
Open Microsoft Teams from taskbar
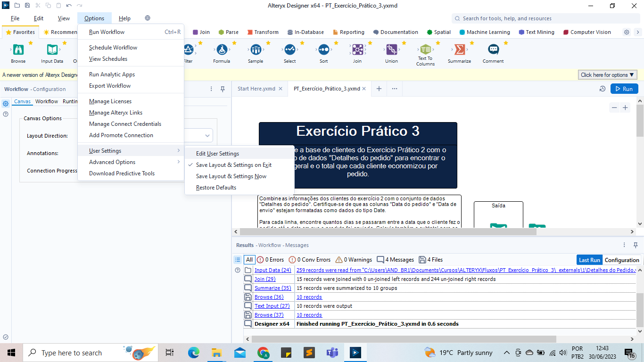[332, 353]
